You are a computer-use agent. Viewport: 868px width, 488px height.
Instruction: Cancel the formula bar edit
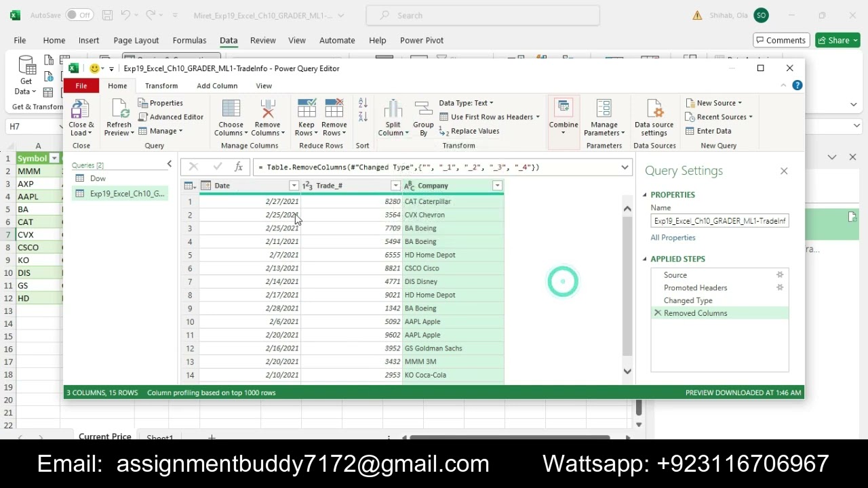(193, 167)
